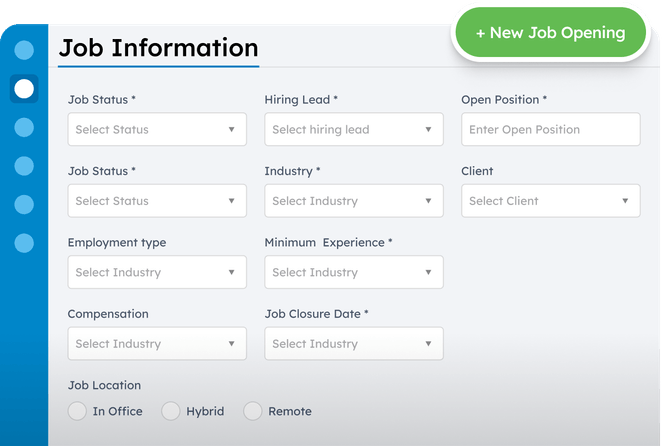Open the first Job Status dropdown
The image size is (662, 446).
tap(157, 130)
